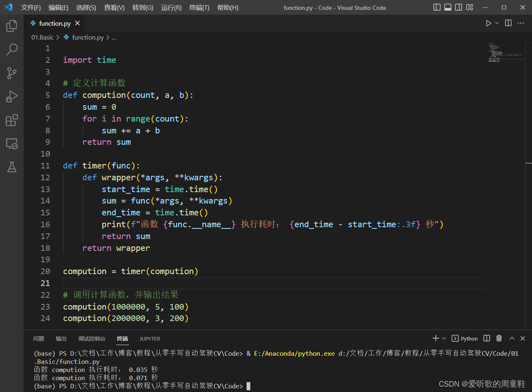Open the 运行(R) menu
Viewport: 532px width, 392px height.
tap(171, 8)
